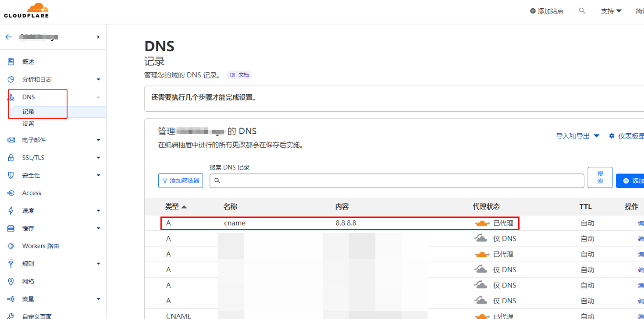The height and width of the screenshot is (319, 644).
Task: Click the SSL/TLS lock icon
Action: (11, 158)
